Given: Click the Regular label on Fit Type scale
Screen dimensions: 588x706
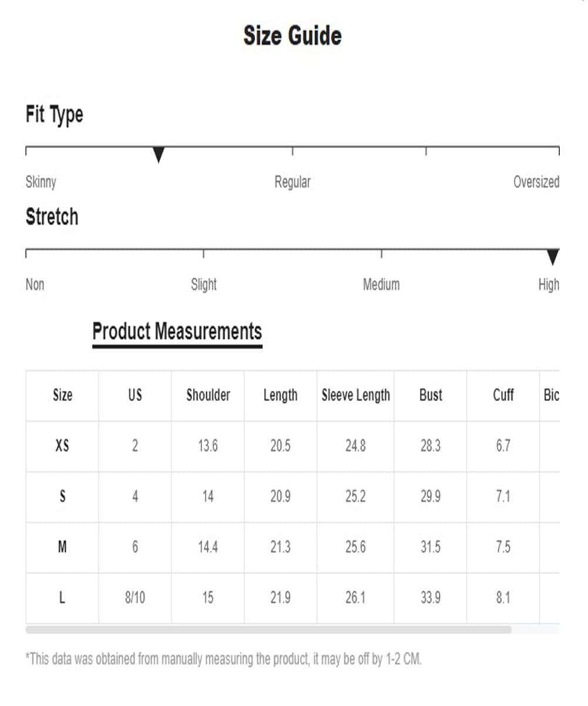Looking at the screenshot, I should coord(292,182).
